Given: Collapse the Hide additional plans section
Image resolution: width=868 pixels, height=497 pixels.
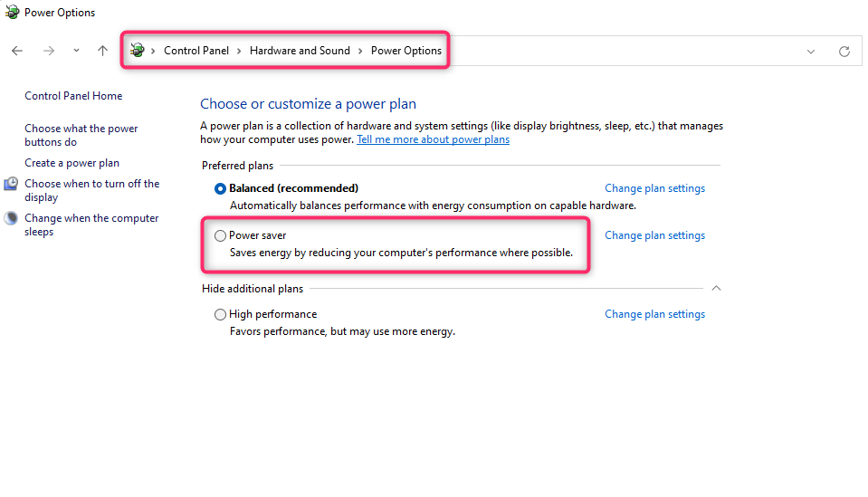Looking at the screenshot, I should tap(716, 289).
